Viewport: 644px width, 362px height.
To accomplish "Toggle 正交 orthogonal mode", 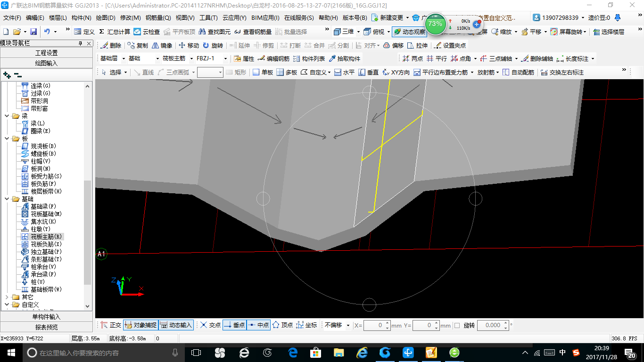I will click(111, 325).
